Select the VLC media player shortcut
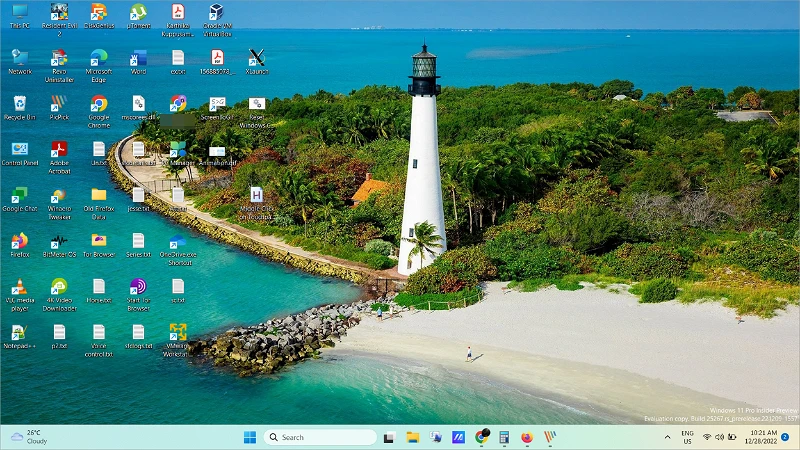The image size is (800, 450). 20,295
